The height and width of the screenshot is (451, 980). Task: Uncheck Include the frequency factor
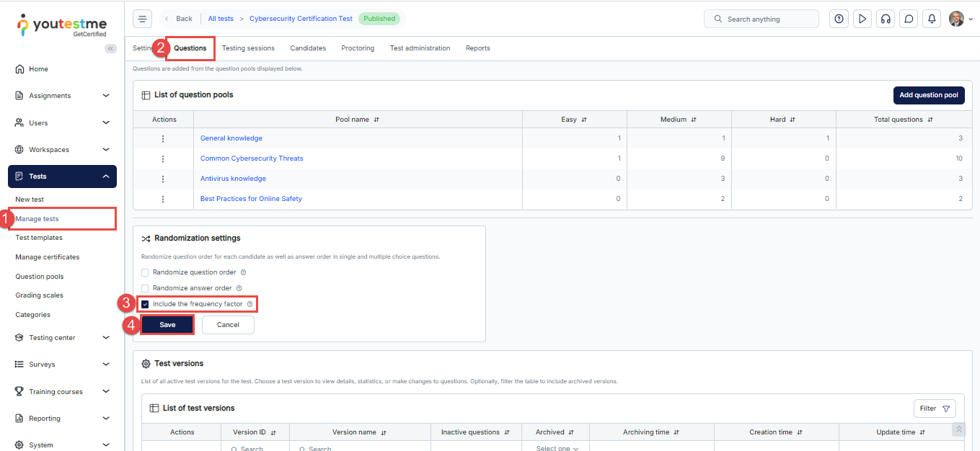coord(145,304)
